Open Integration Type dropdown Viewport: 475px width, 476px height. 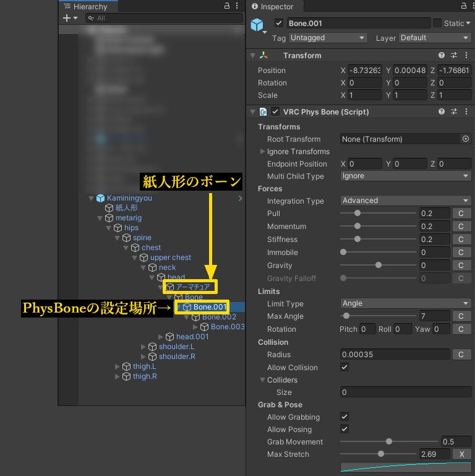click(406, 201)
